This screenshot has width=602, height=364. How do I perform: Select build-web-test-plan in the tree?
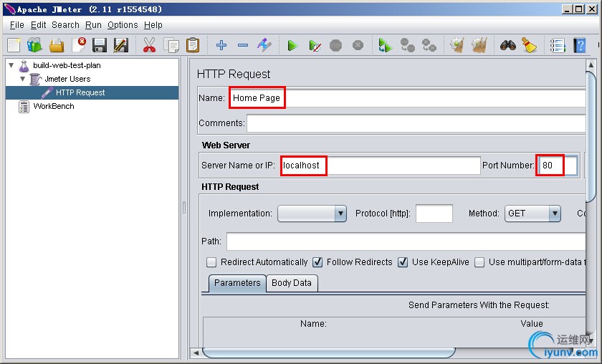[x=67, y=65]
